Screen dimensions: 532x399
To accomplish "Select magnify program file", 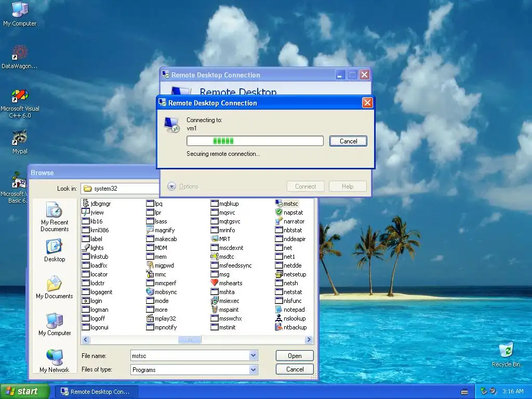I will point(161,230).
